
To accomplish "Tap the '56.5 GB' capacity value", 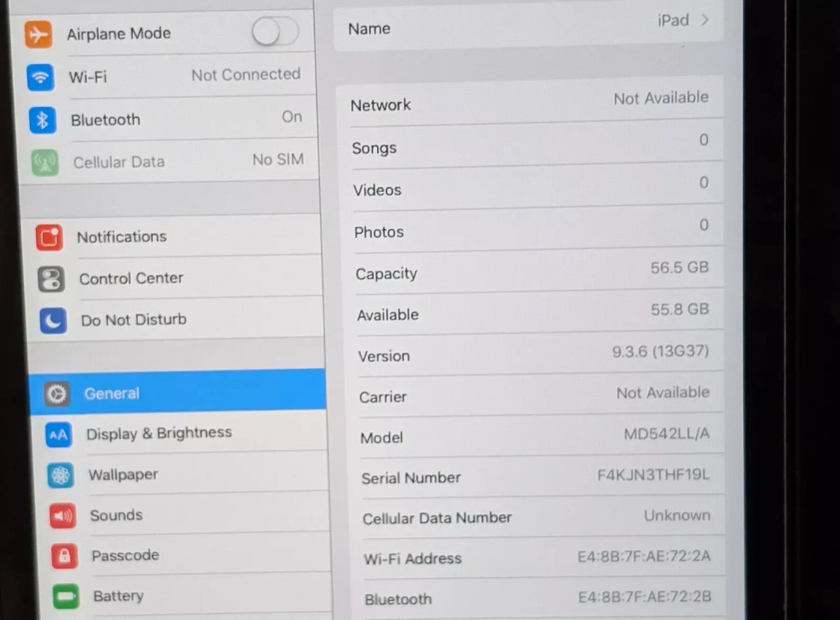I will click(679, 268).
